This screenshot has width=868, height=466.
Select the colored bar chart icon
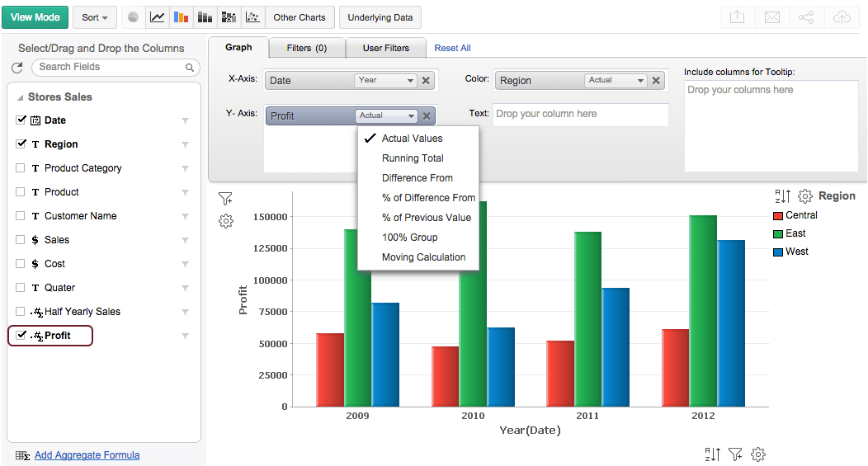[181, 17]
